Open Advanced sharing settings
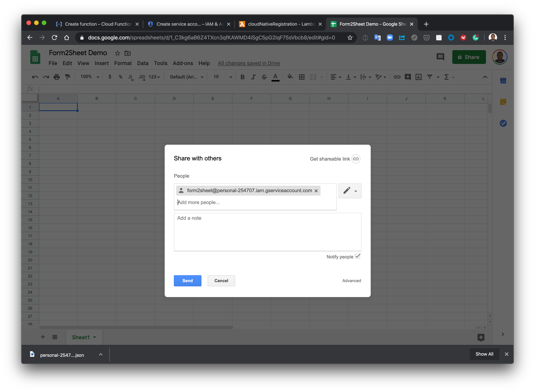Image resolution: width=535 pixels, height=392 pixels. point(352,280)
